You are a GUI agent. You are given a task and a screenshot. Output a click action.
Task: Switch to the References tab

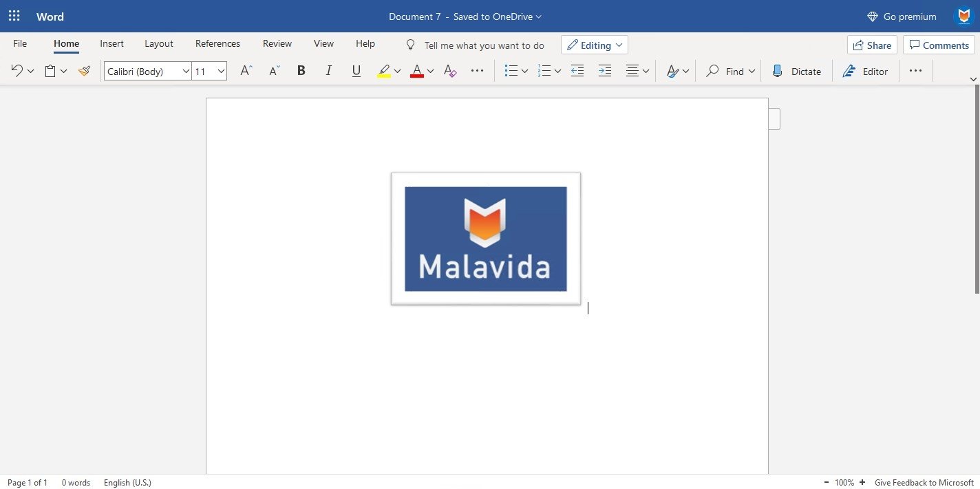pyautogui.click(x=217, y=43)
